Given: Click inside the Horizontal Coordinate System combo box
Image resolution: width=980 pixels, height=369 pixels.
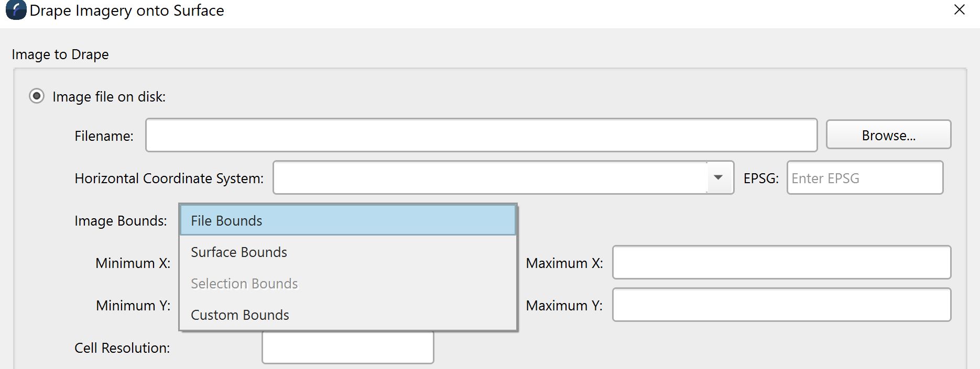Looking at the screenshot, I should pos(489,178).
